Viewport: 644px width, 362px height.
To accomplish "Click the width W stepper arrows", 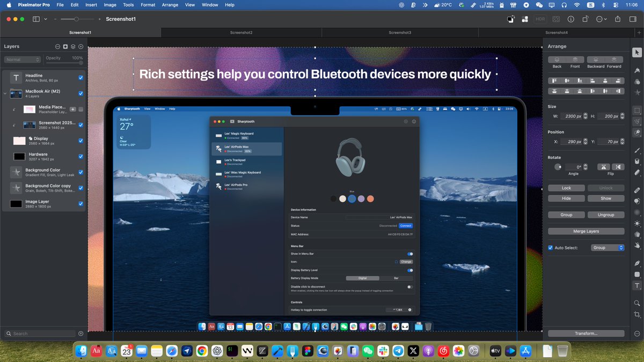I will pos(585,116).
